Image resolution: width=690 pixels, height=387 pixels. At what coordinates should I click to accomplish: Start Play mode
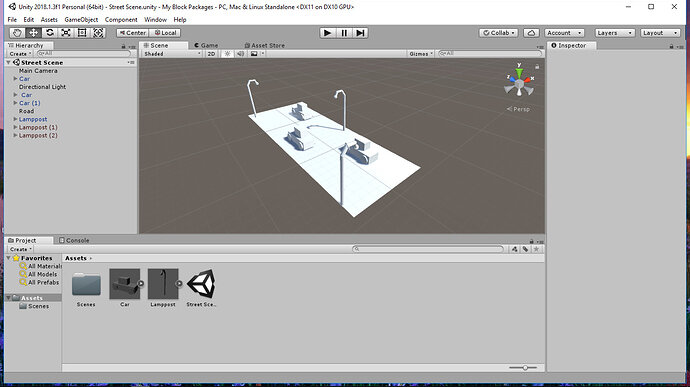click(327, 33)
